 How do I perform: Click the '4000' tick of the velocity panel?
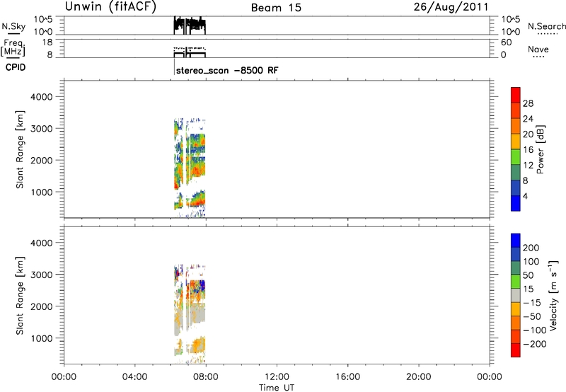41,243
